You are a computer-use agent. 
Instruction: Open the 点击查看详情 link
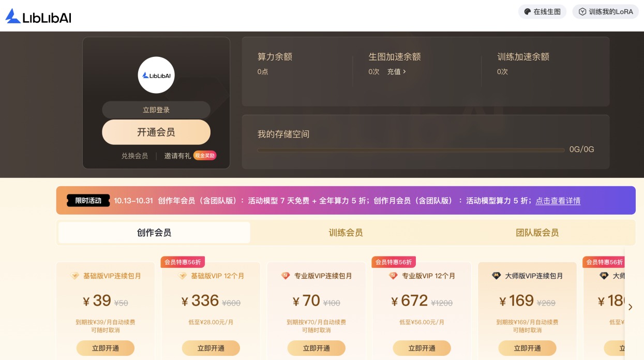point(558,201)
